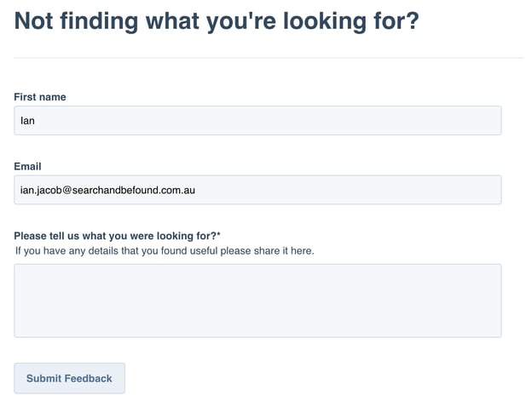
Task: Click the horizontal divider under the heading
Action: 269,58
